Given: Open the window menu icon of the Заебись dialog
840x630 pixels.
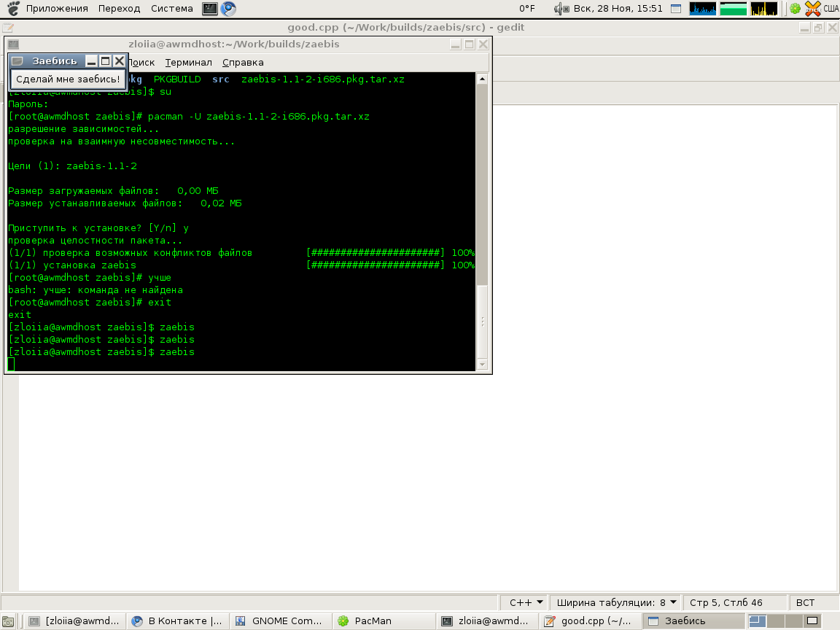Looking at the screenshot, I should (17, 61).
